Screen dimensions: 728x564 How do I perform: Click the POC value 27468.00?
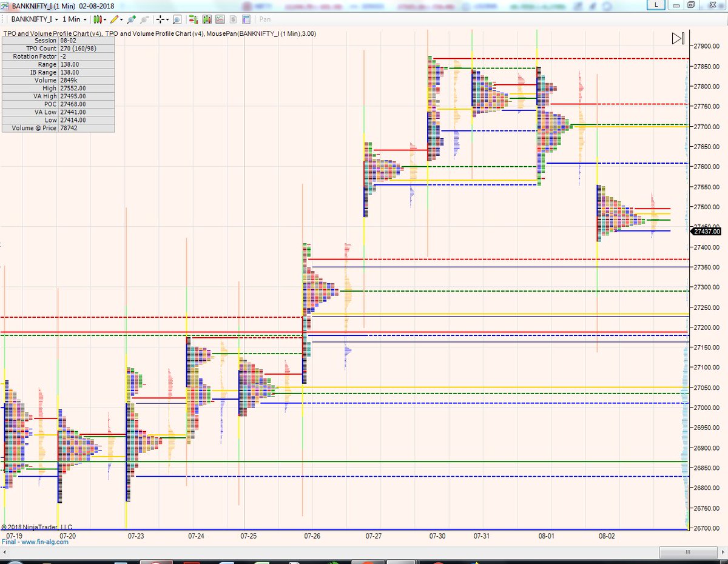tap(73, 104)
